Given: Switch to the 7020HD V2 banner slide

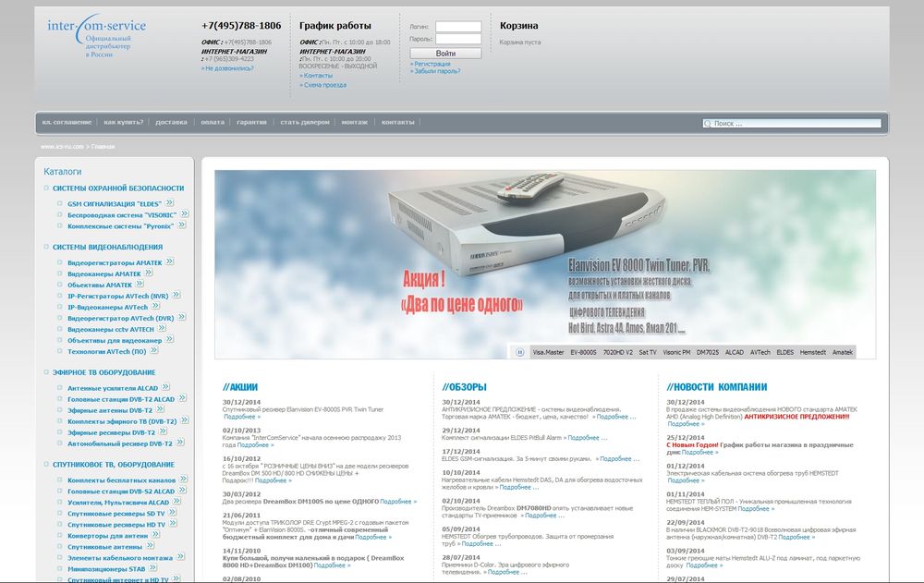Looking at the screenshot, I should 617,353.
